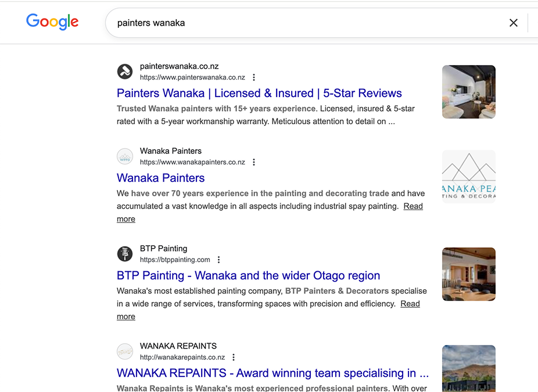Open the painterswanaka interior room thumbnail

coord(469,92)
